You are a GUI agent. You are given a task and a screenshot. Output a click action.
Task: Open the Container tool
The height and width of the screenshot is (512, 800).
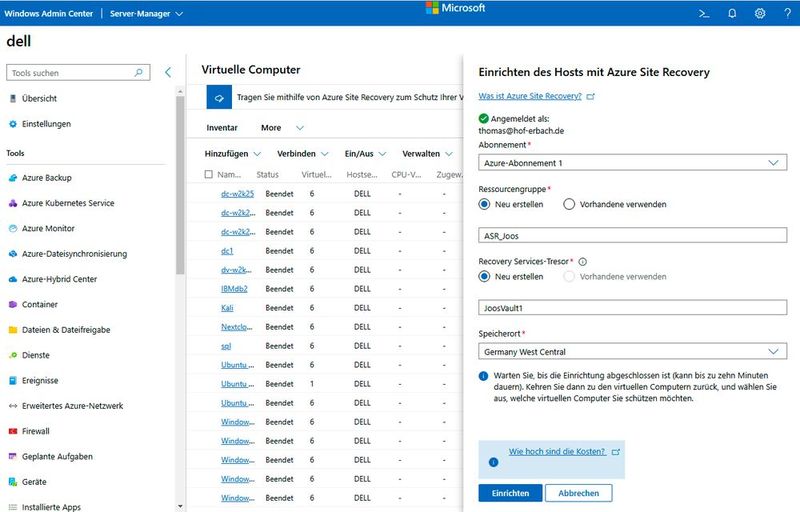coord(39,304)
